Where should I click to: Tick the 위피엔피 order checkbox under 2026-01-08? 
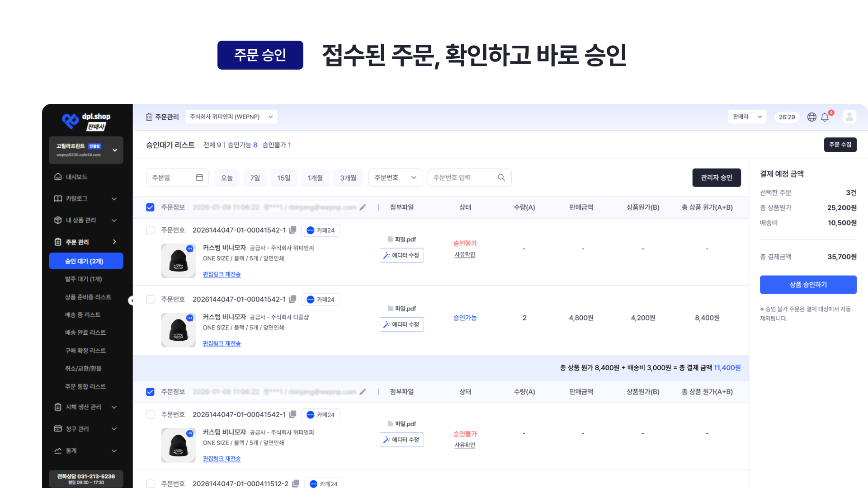pyautogui.click(x=150, y=414)
